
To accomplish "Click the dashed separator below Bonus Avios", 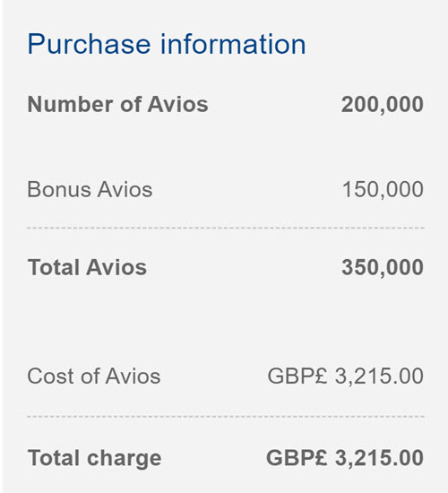I will pyautogui.click(x=226, y=228).
